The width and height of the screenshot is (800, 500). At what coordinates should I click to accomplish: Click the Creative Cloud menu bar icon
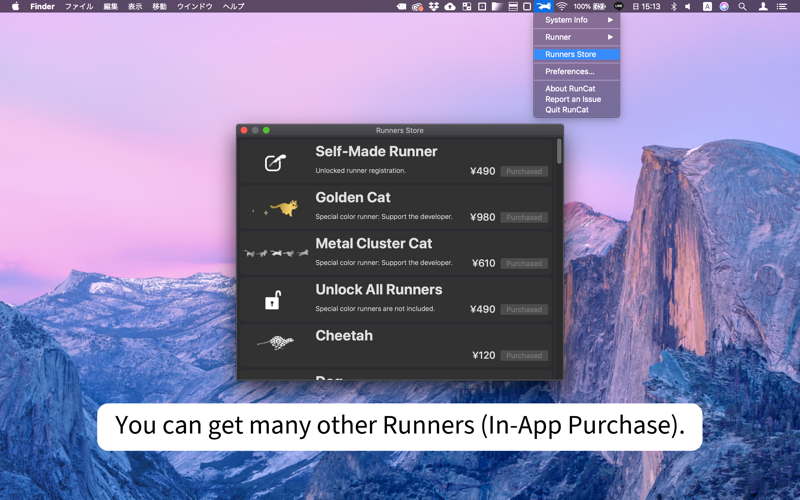[417, 6]
